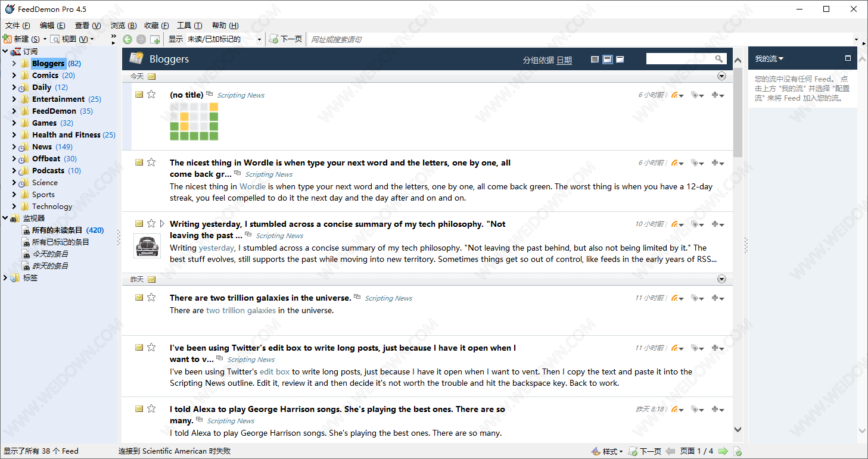This screenshot has width=868, height=459.
Task: Go to previous page grey arrow
Action: [670, 451]
